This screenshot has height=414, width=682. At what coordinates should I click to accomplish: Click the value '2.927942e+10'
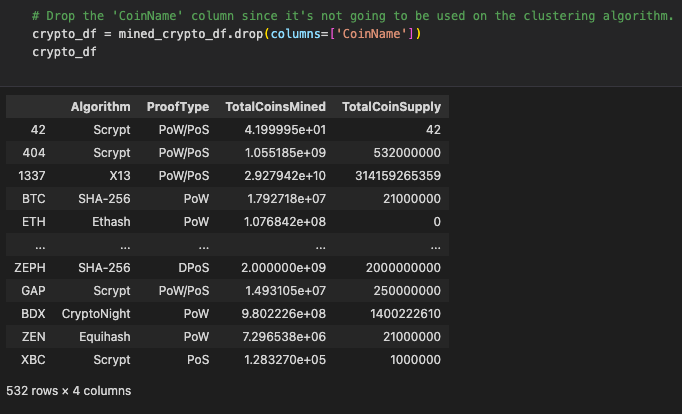coord(285,176)
